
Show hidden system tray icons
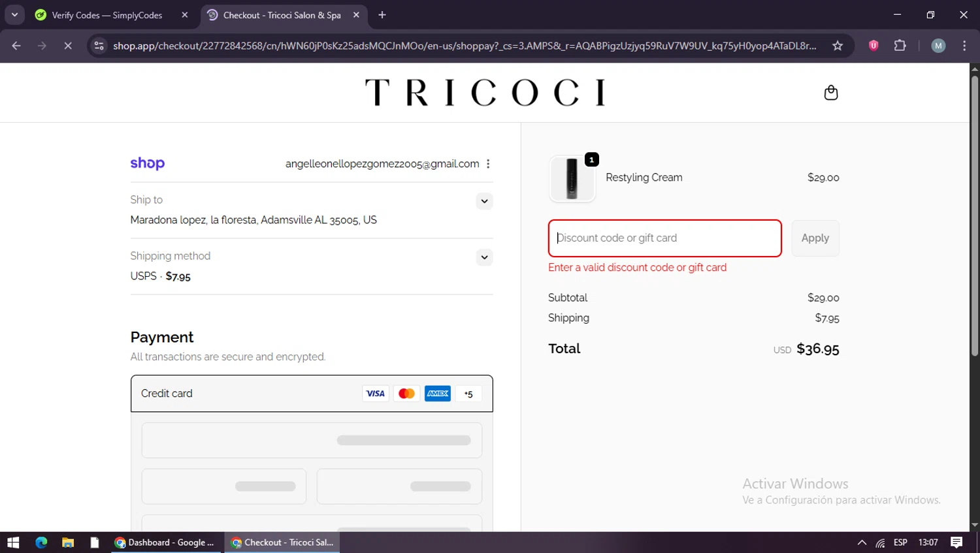click(x=862, y=543)
